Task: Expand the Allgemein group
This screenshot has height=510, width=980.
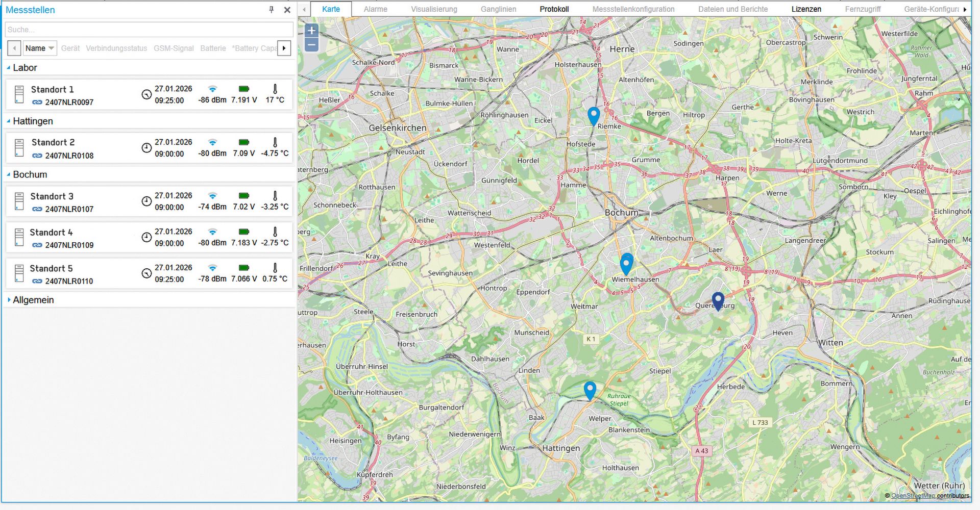Action: [9, 300]
